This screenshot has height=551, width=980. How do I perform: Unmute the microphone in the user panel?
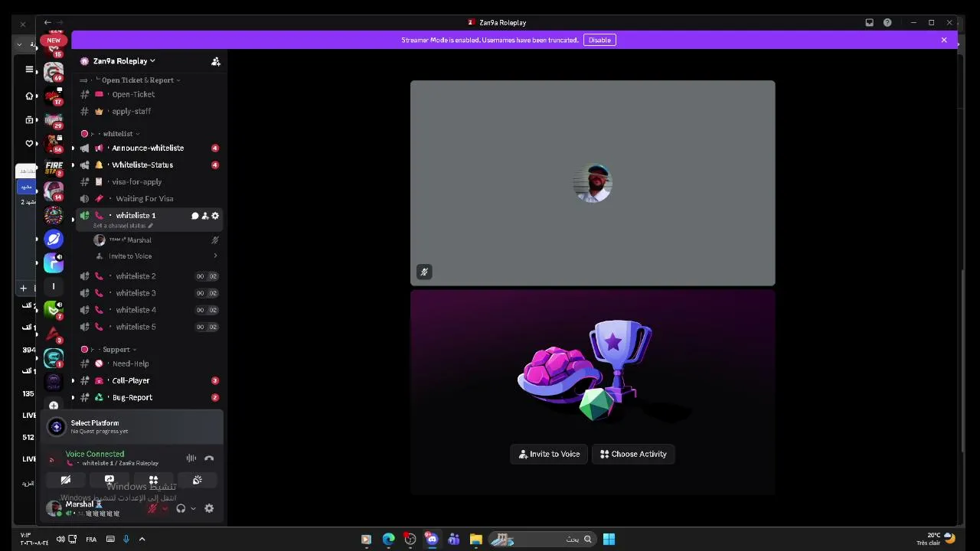pyautogui.click(x=152, y=508)
